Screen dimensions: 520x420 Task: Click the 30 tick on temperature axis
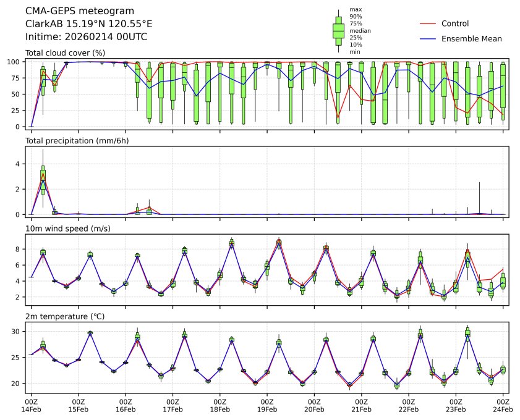pos(17,332)
